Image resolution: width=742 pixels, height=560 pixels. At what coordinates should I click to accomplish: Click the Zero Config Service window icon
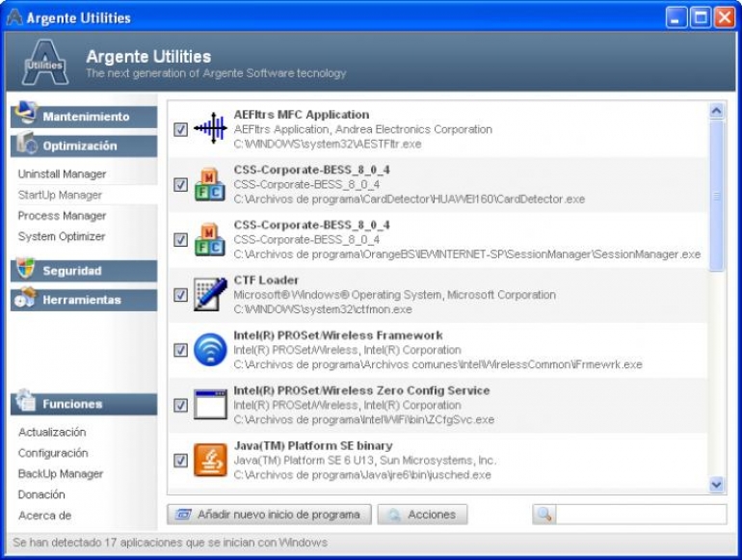(x=210, y=405)
